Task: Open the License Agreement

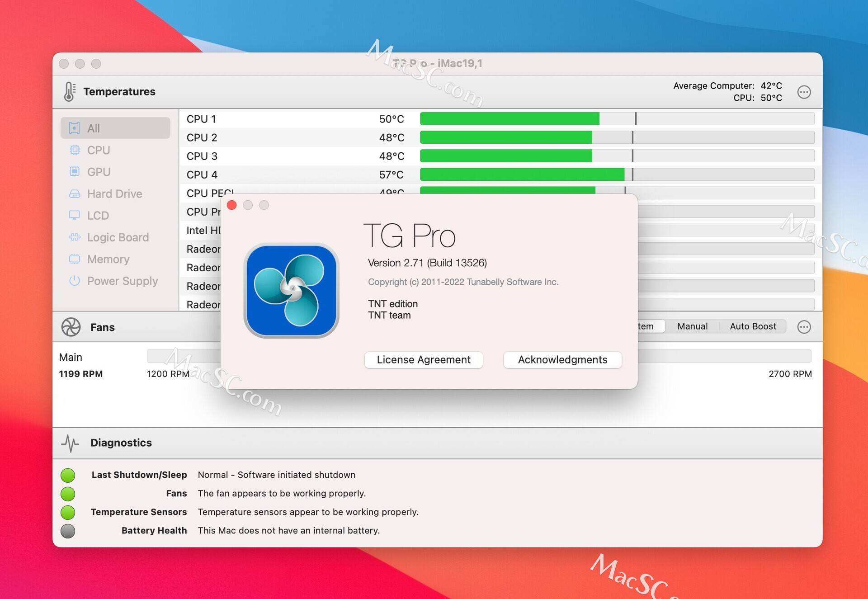Action: 424,360
